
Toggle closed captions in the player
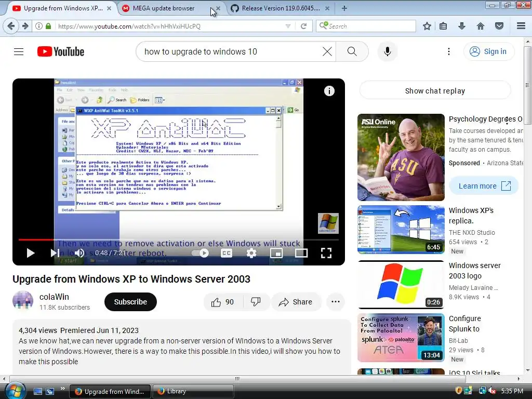pyautogui.click(x=227, y=253)
